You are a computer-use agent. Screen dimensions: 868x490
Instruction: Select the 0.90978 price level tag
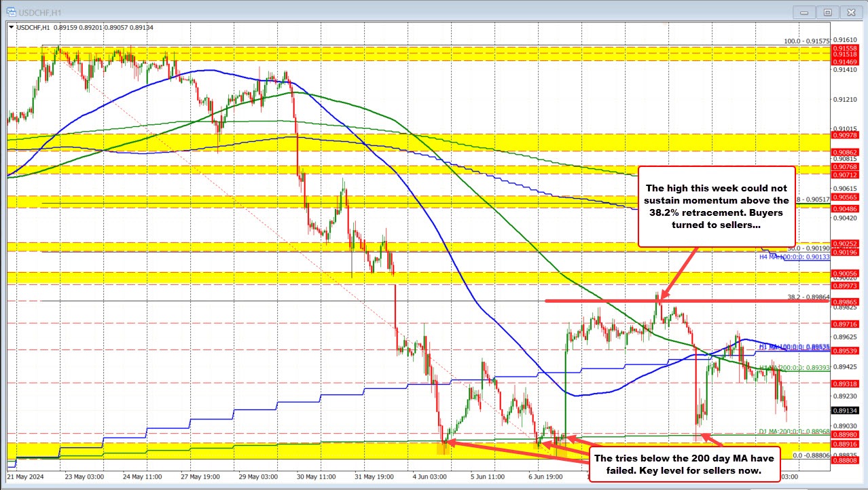pos(845,136)
